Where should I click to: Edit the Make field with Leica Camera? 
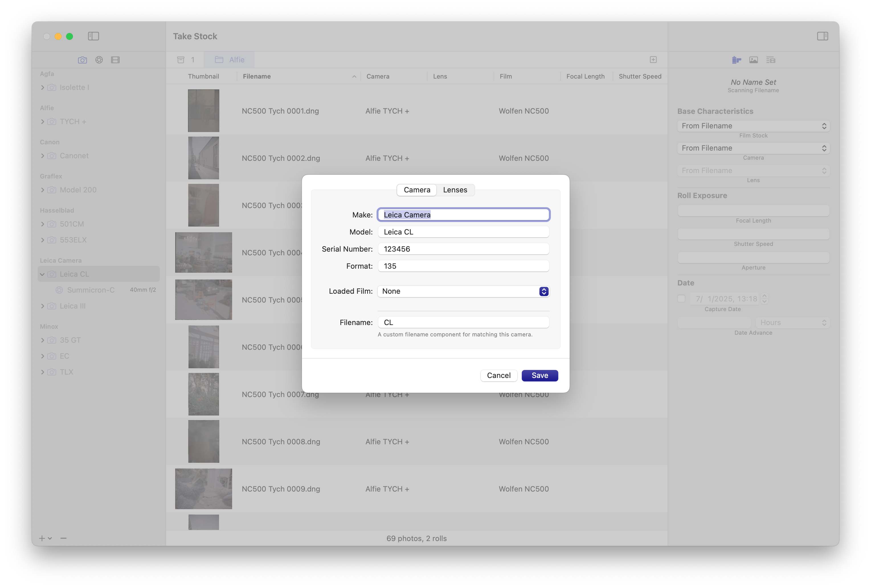(464, 215)
